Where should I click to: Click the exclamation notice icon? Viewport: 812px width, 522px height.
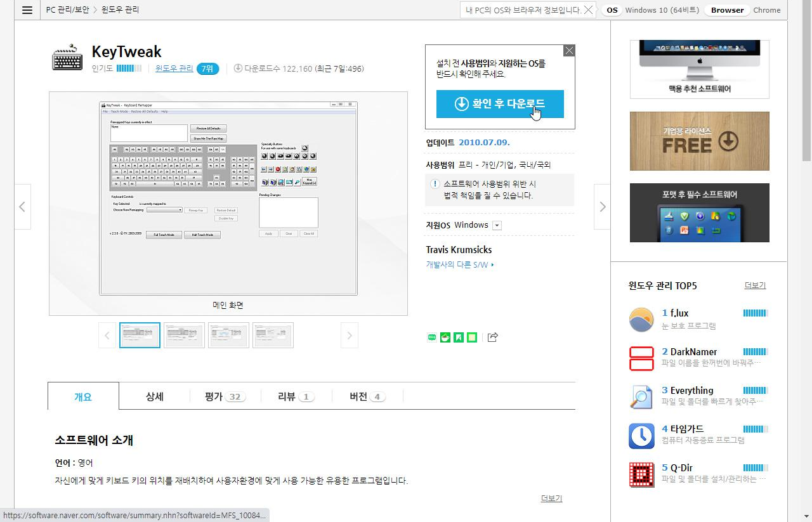tap(435, 184)
